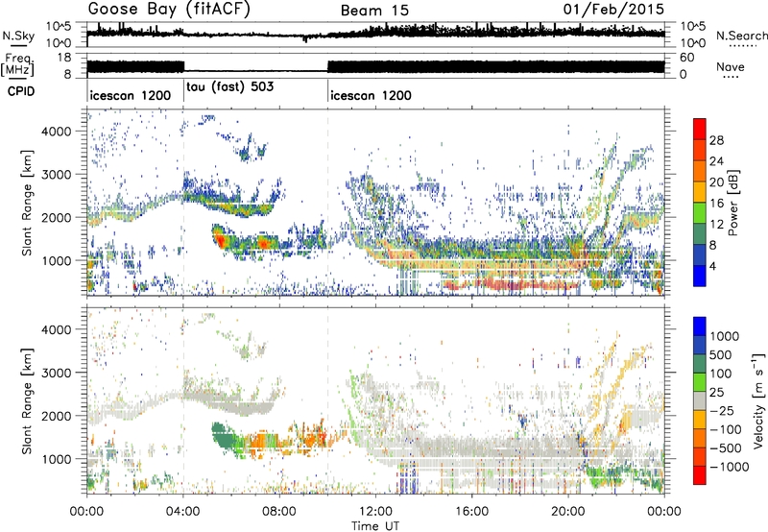Viewport: 768px width, 532px height.
Task: Click the 'Time UT' axis title
Action: pyautogui.click(x=375, y=525)
